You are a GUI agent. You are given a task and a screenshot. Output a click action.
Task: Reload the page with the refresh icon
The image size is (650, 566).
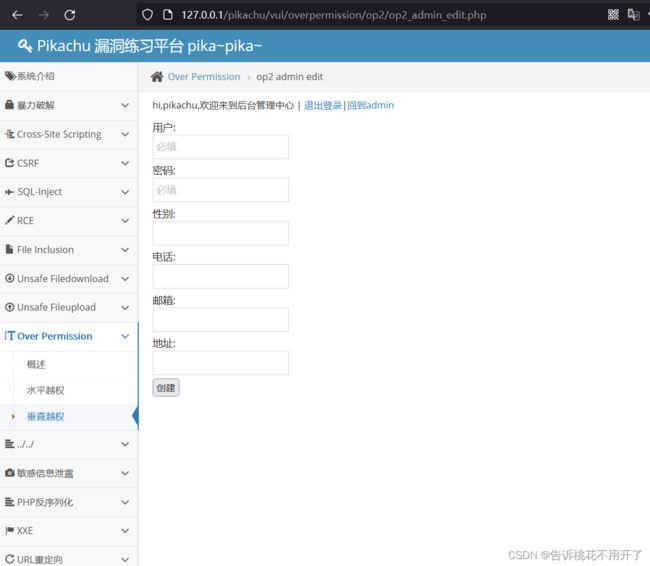(x=70, y=15)
